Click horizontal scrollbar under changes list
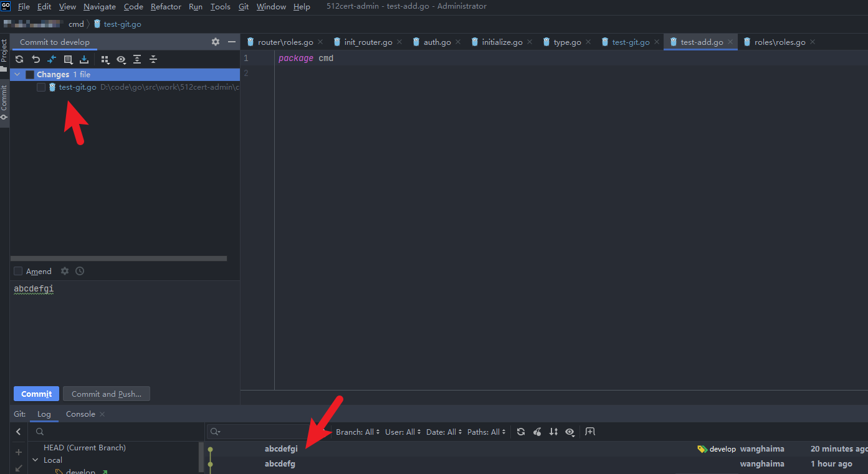Viewport: 868px width, 474px height. click(x=119, y=258)
